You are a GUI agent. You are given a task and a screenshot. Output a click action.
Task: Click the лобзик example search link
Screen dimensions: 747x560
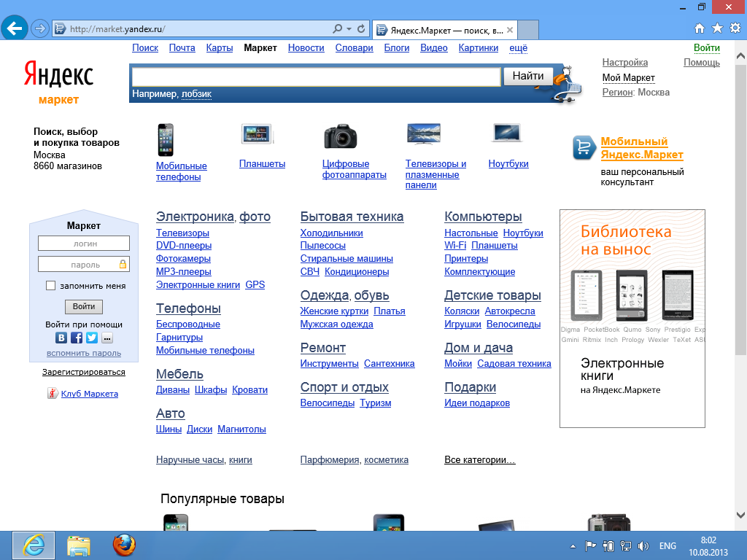[196, 94]
